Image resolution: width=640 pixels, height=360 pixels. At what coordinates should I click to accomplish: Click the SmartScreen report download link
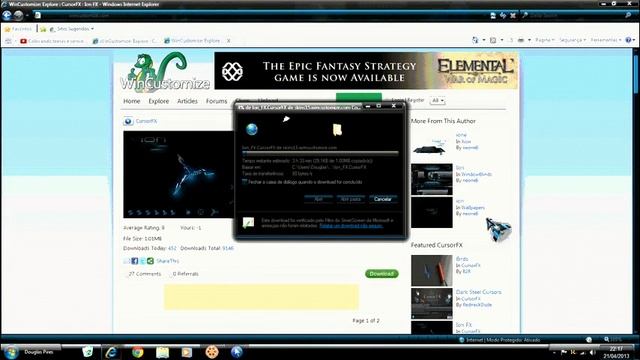coord(351,226)
